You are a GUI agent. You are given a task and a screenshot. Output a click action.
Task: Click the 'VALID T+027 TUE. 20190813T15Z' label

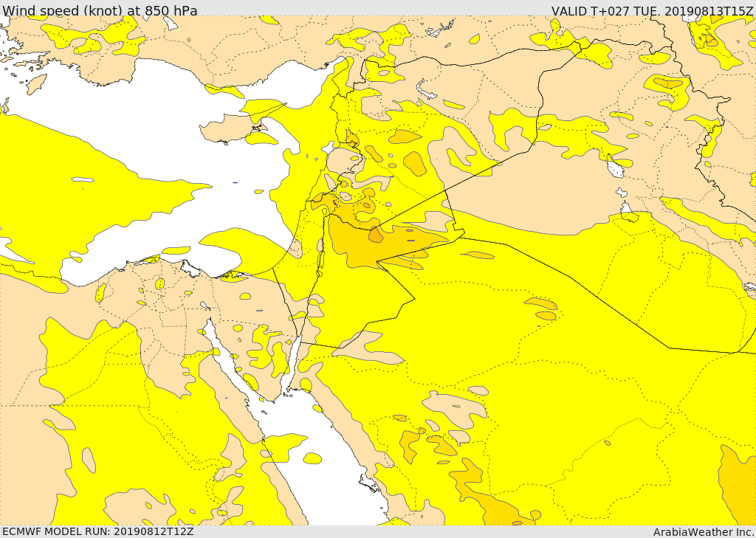click(652, 10)
